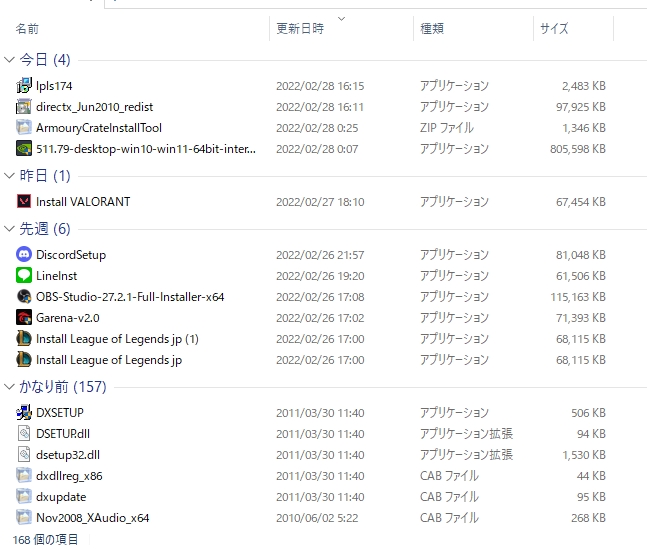
Task: Click the date 2022/02/26 21:57
Action: pos(320,255)
